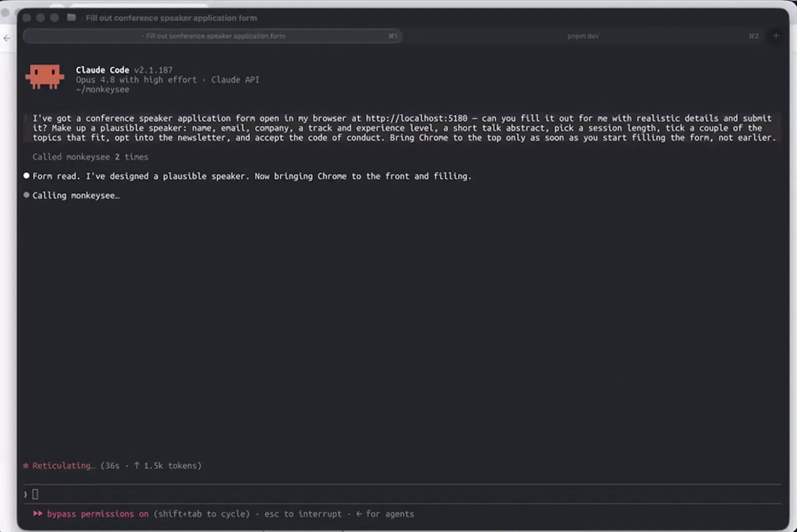This screenshot has width=797, height=532.
Task: Click the ⌘2 shortcut label on 'pnpm dev' tab
Action: pyautogui.click(x=754, y=36)
